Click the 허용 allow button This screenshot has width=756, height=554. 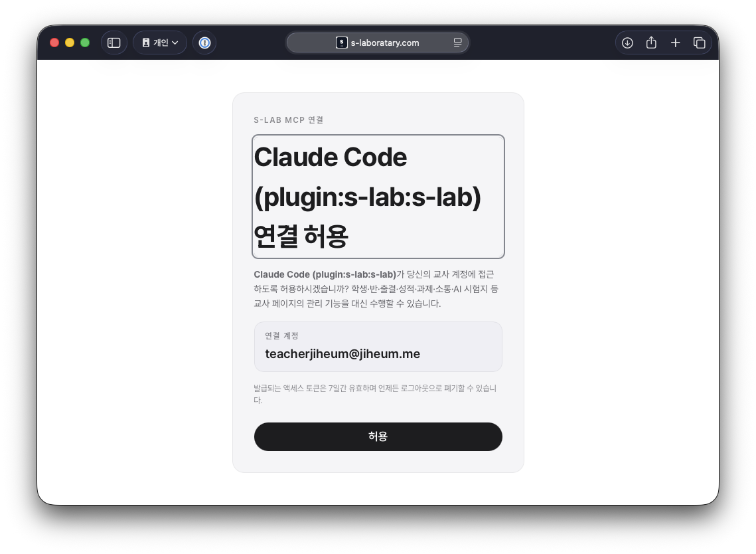(x=378, y=436)
